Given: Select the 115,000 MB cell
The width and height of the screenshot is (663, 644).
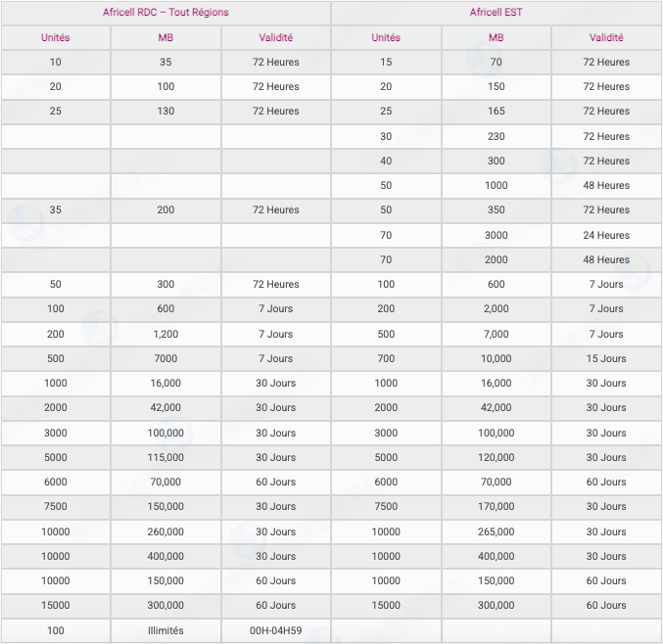Looking at the screenshot, I should tap(166, 457).
